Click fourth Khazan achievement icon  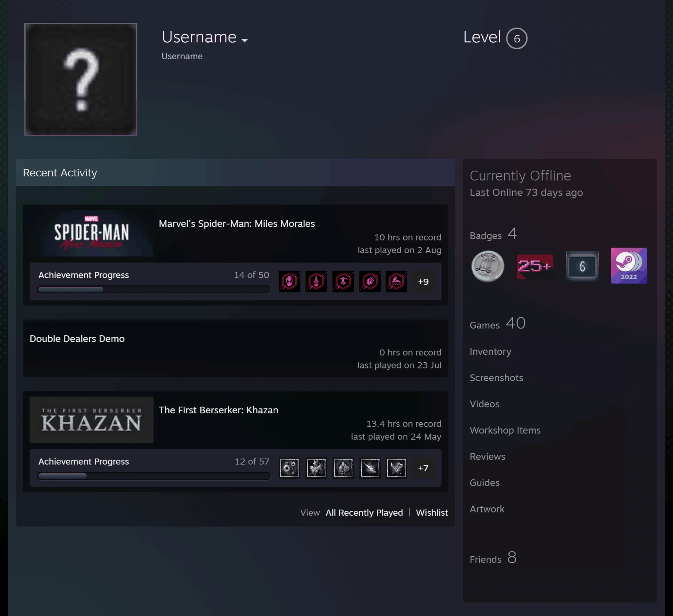tap(370, 468)
